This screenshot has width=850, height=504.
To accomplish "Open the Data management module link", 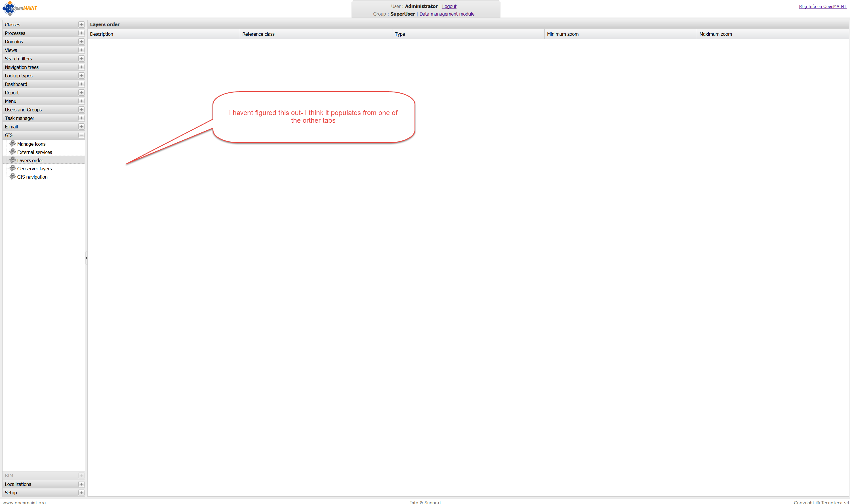I will pos(447,14).
